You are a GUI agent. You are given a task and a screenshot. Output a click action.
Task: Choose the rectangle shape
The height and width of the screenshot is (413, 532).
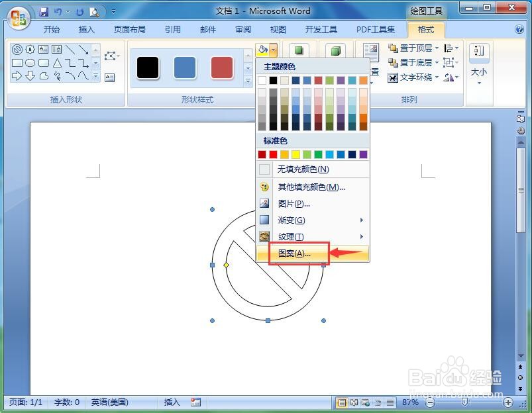coord(17,63)
